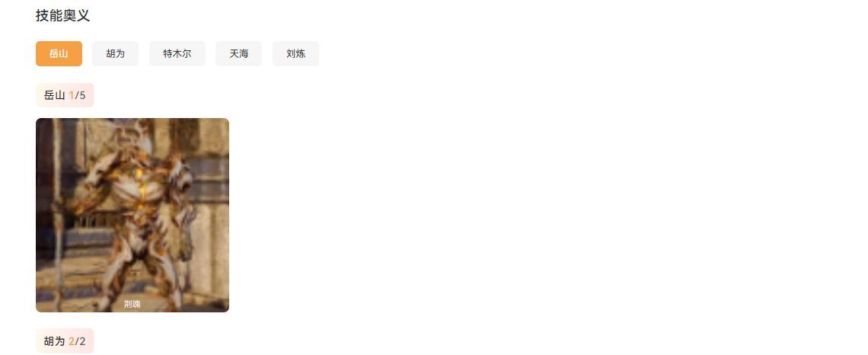Image resolution: width=868 pixels, height=355 pixels.
Task: Switch to the 胡为 tab
Action: [115, 54]
